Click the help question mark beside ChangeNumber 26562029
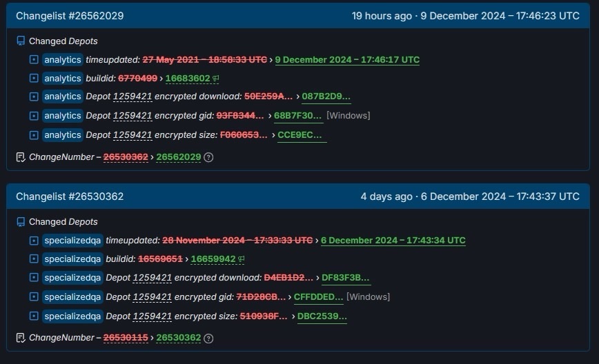The height and width of the screenshot is (364, 599). (208, 157)
